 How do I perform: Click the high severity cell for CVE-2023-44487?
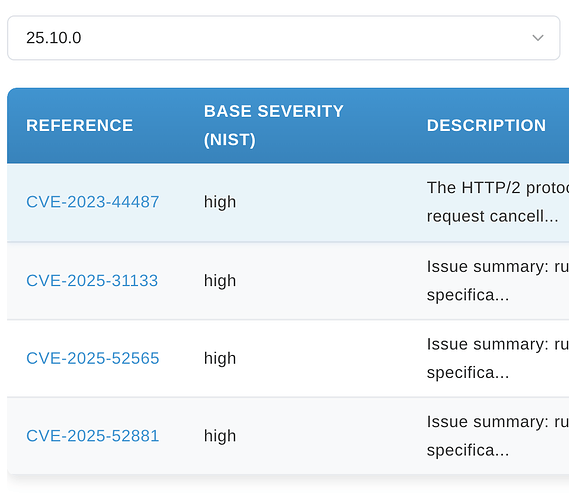click(x=220, y=202)
